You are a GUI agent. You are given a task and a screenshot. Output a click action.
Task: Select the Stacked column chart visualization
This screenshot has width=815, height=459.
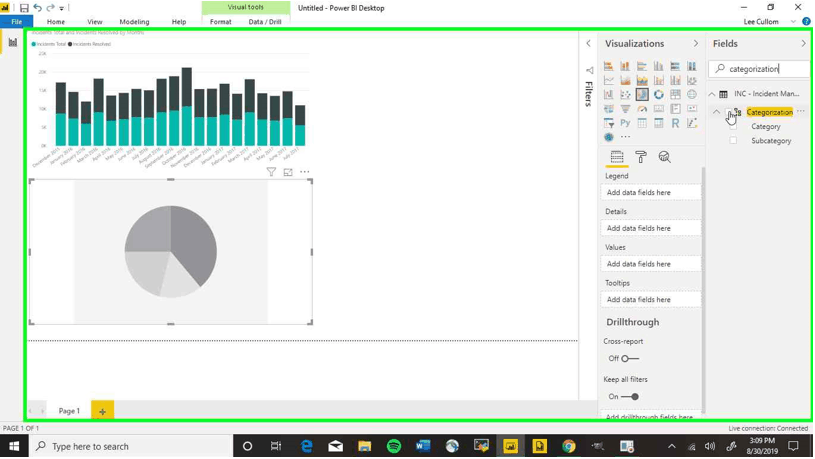625,66
